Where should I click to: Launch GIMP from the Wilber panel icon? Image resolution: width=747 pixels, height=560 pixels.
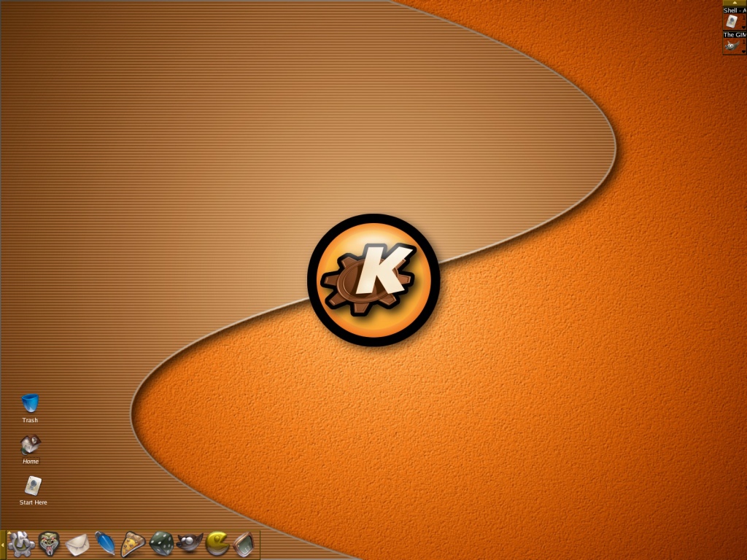(190, 542)
